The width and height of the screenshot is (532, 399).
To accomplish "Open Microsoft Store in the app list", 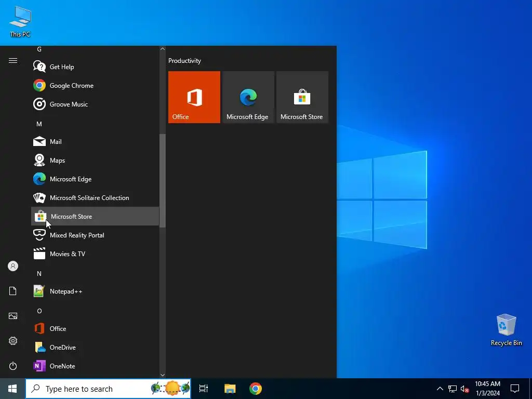I will pos(95,216).
